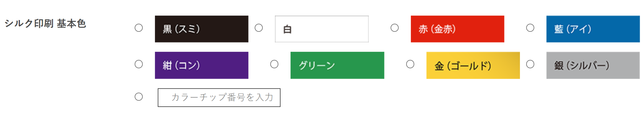Select the 黒(スミ) radio button
Screen dimensions: 644x121
tap(139, 28)
